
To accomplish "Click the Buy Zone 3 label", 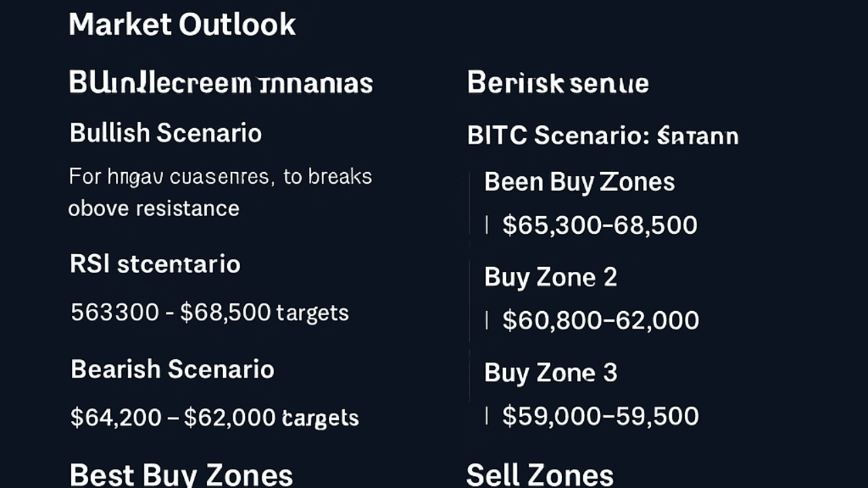I will tap(550, 373).
